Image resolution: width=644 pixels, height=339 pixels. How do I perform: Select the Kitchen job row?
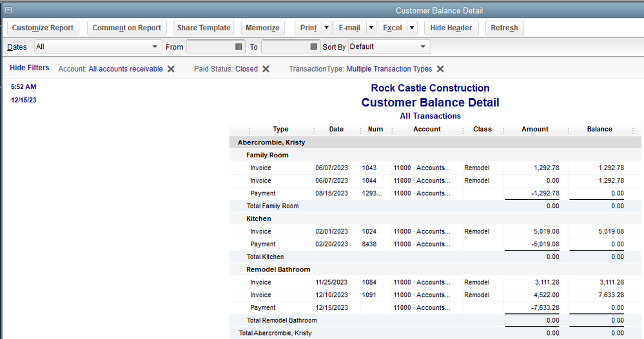pyautogui.click(x=435, y=218)
